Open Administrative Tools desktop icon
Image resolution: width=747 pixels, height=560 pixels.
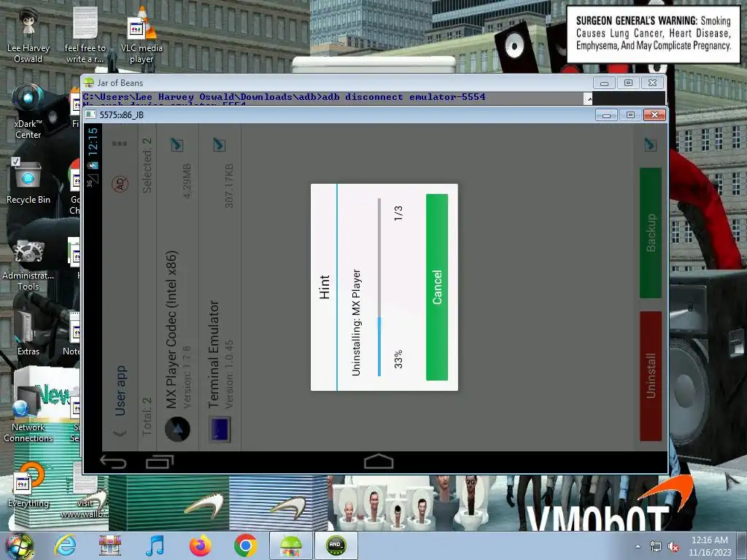coord(28,264)
